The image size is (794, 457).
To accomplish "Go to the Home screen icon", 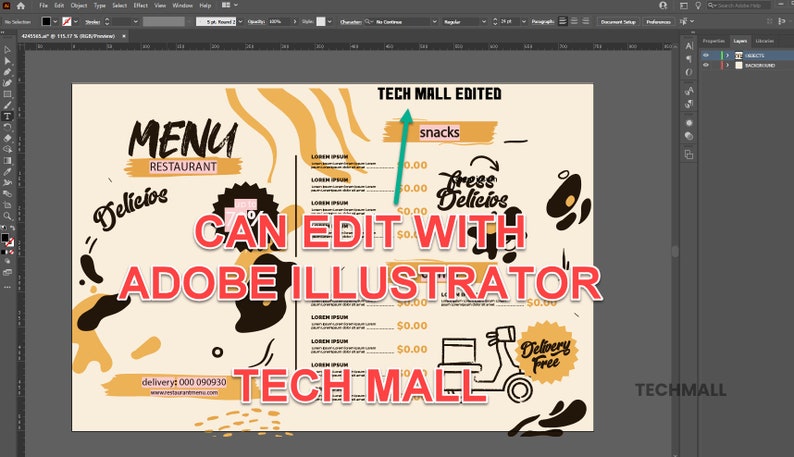I will [21, 6].
